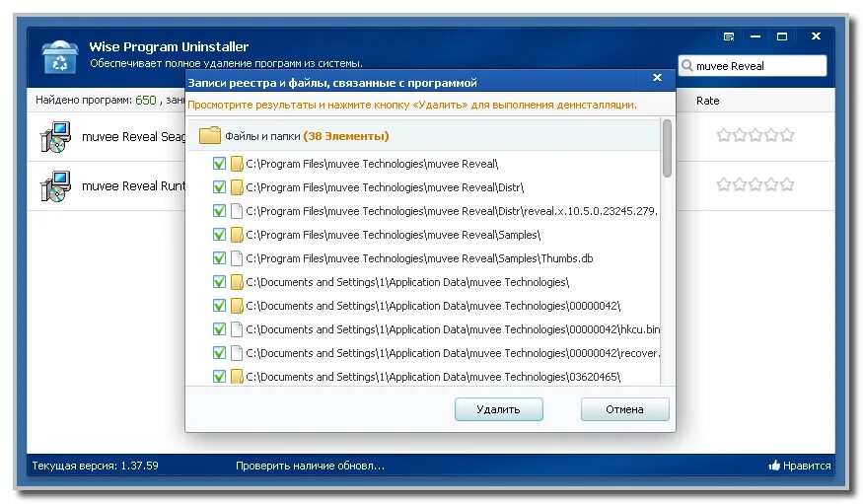The width and height of the screenshot is (863, 504).
Task: Click the folder icon for Application Data\muvee Technologies\
Action: click(237, 282)
